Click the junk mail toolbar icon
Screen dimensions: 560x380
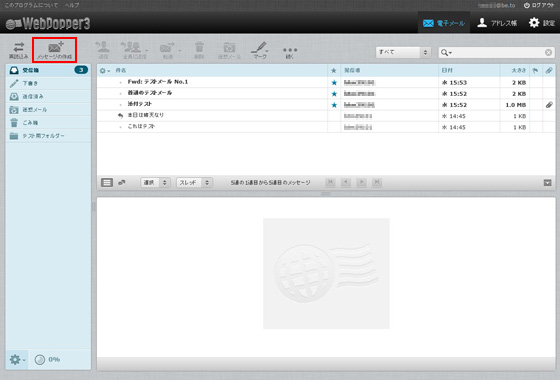229,50
